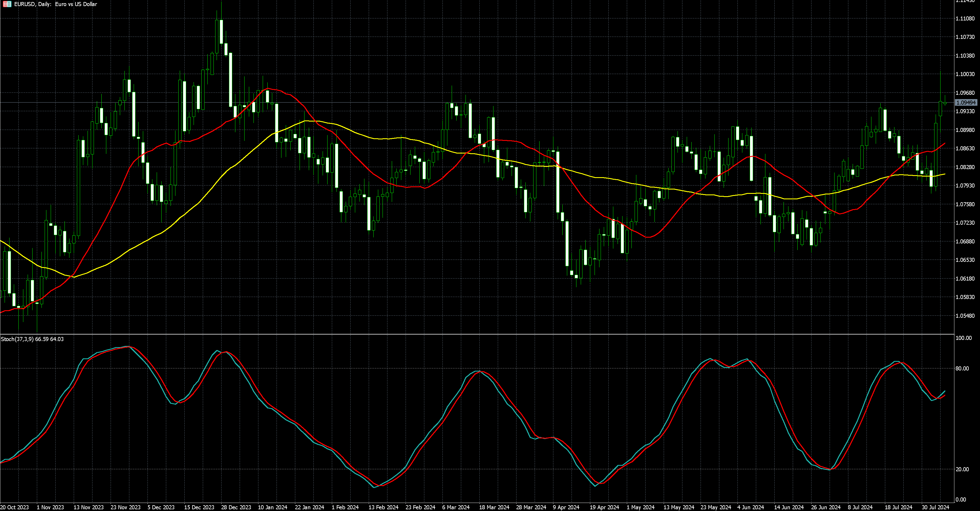Screen dimensions: 980x511
Task: Click the 1.05480 price axis label
Action: (965, 316)
